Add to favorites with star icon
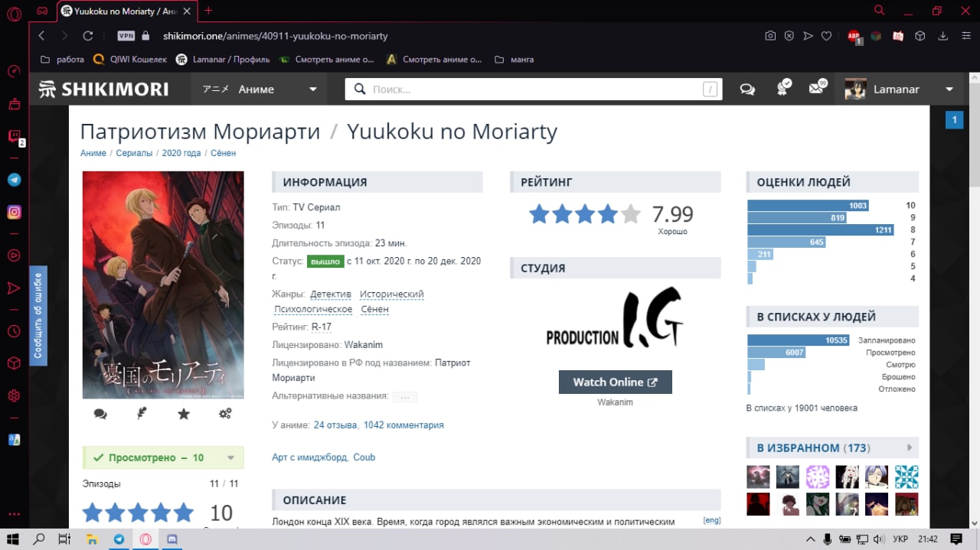The image size is (980, 550). (x=184, y=414)
